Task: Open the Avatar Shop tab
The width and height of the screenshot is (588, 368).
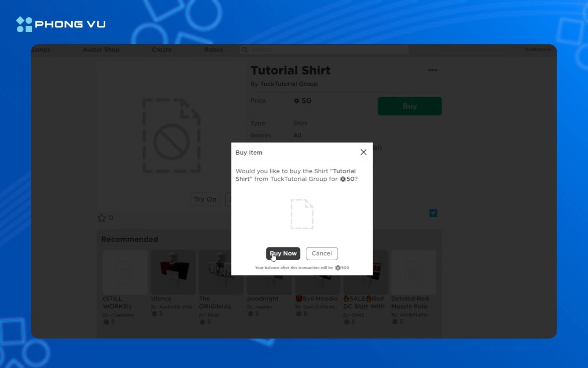Action: tap(101, 50)
